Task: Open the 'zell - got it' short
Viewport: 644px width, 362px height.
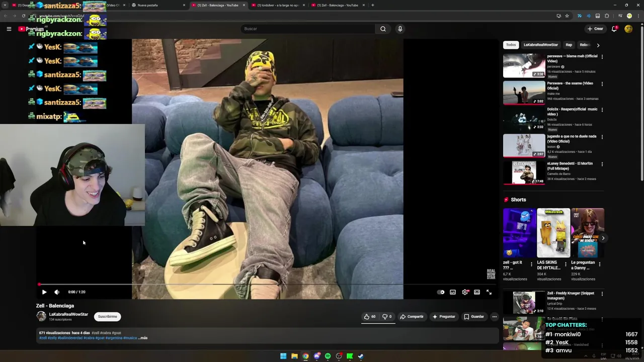Action: tap(519, 233)
